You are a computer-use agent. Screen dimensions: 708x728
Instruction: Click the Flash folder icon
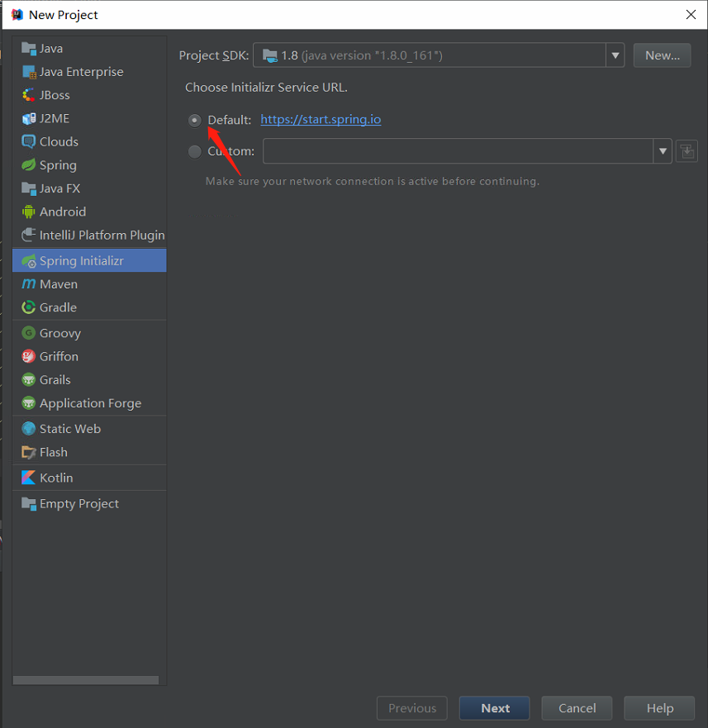(28, 452)
